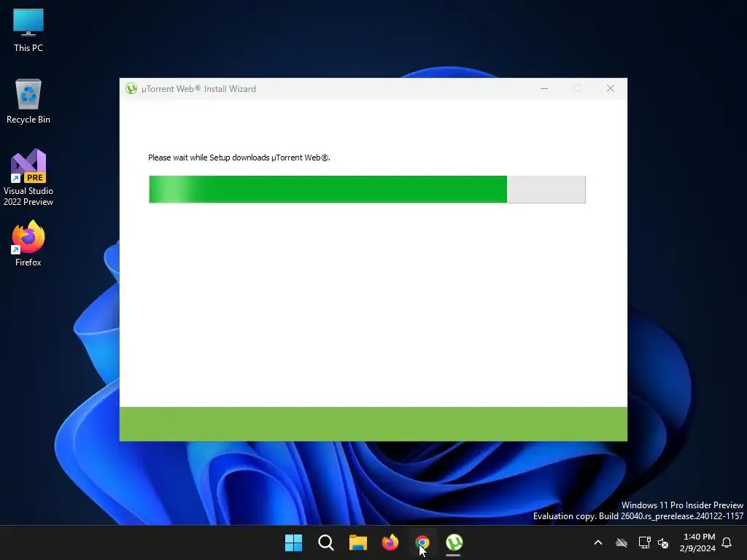This screenshot has width=747, height=560.
Task: Click the muted volume tray icon
Action: pyautogui.click(x=663, y=542)
